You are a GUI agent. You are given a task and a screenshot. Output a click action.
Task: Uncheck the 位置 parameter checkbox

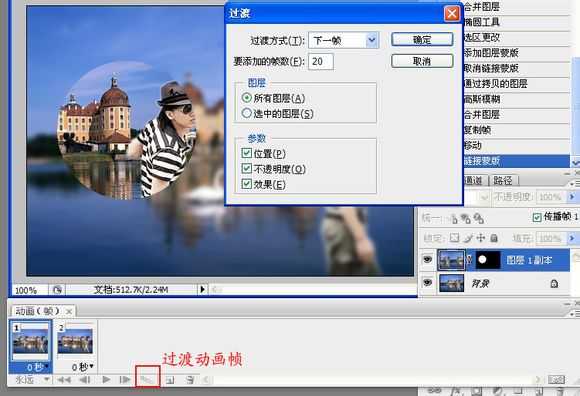(x=246, y=153)
